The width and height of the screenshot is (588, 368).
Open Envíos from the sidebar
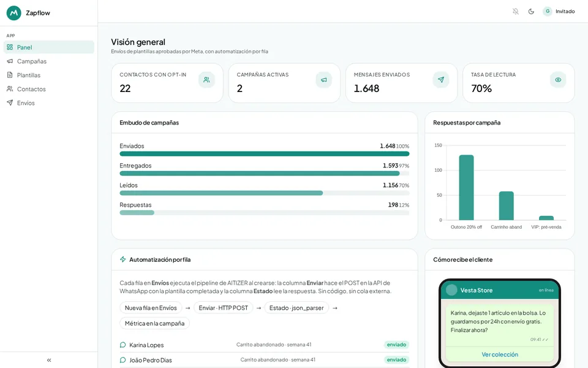49,103
